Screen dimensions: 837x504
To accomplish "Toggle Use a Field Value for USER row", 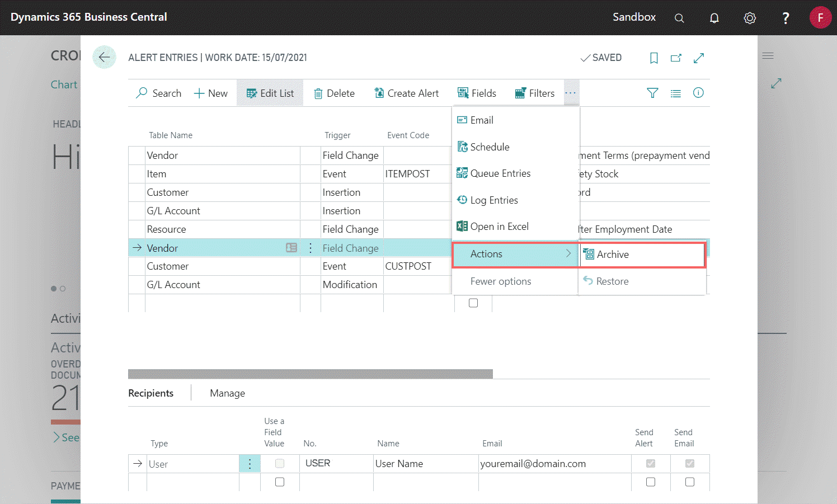I will click(x=280, y=464).
